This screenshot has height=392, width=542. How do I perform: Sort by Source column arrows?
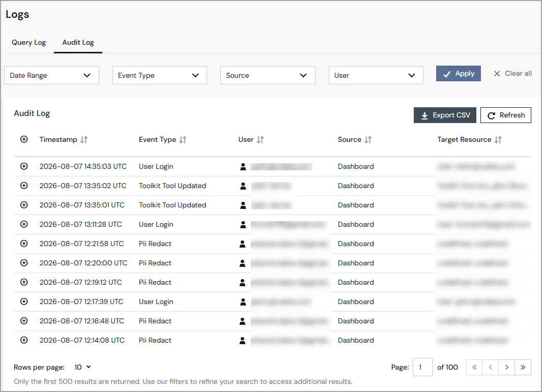(368, 139)
